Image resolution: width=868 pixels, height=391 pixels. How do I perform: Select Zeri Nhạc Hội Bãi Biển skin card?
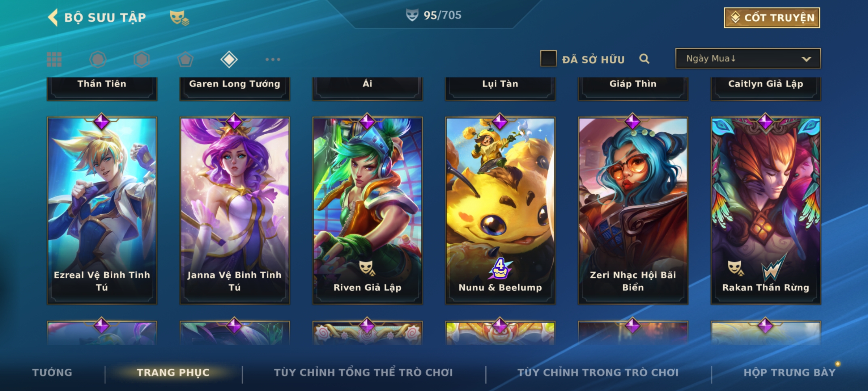633,210
